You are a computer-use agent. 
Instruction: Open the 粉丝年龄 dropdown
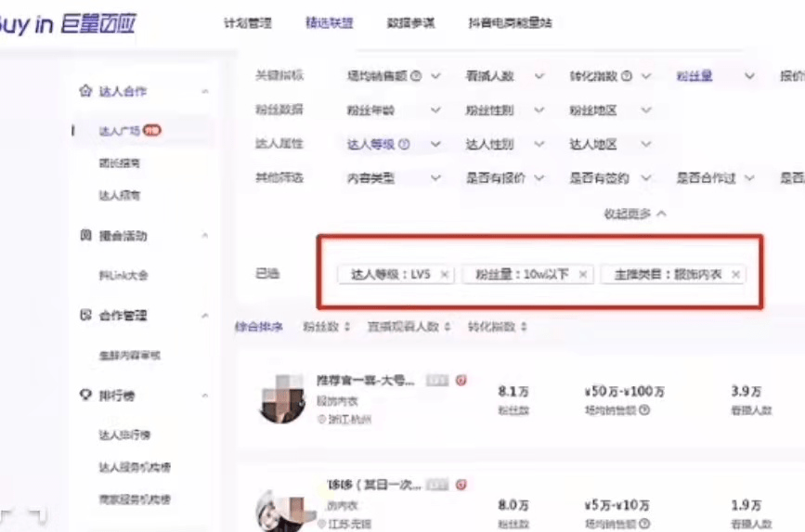tap(394, 110)
